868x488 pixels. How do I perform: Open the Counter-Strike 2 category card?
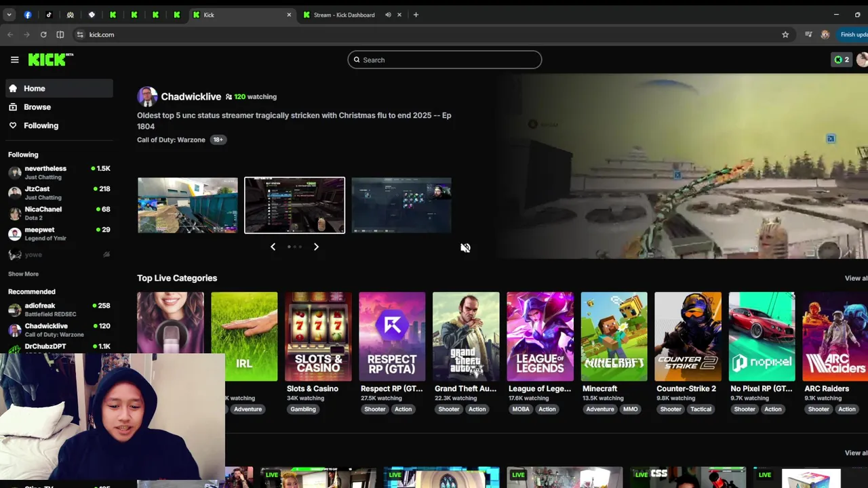(x=688, y=336)
